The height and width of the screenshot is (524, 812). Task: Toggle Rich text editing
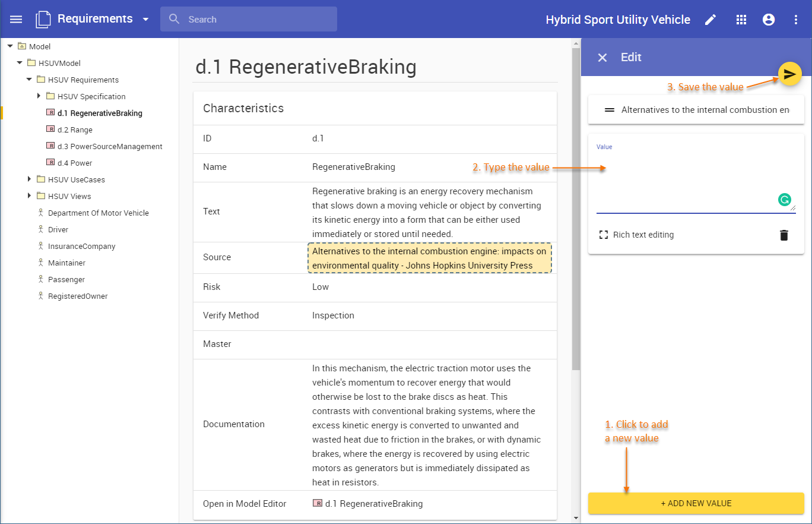click(636, 235)
